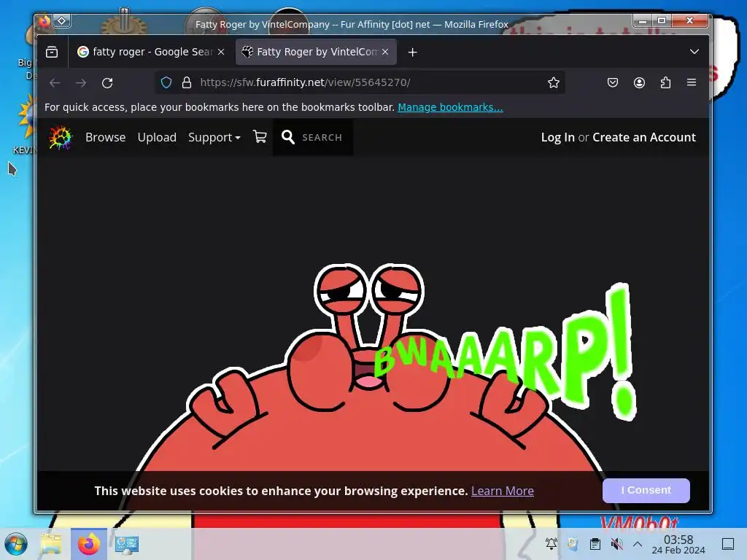Expand the hidden tray icons chevron

click(638, 544)
